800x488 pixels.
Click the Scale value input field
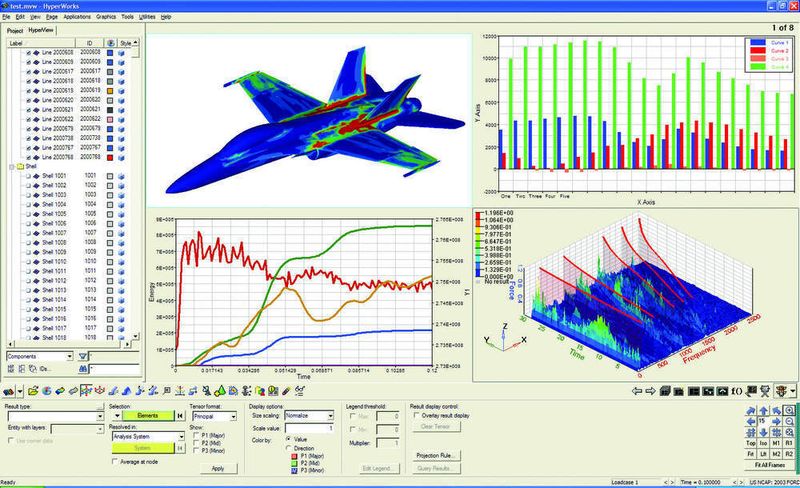coord(309,428)
